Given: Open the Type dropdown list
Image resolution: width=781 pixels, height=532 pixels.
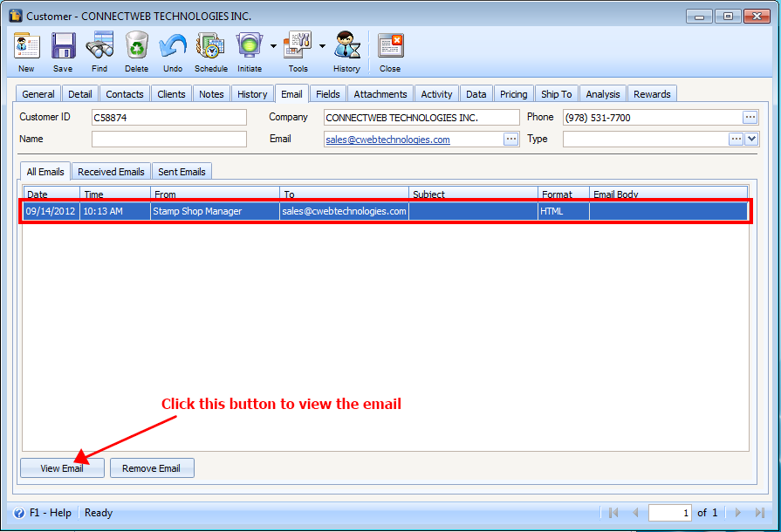Looking at the screenshot, I should tap(751, 139).
